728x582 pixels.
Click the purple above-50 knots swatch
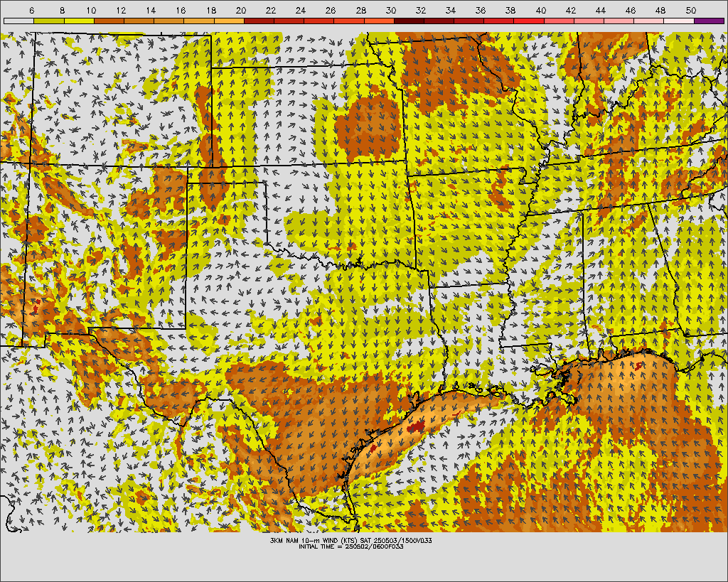point(710,21)
